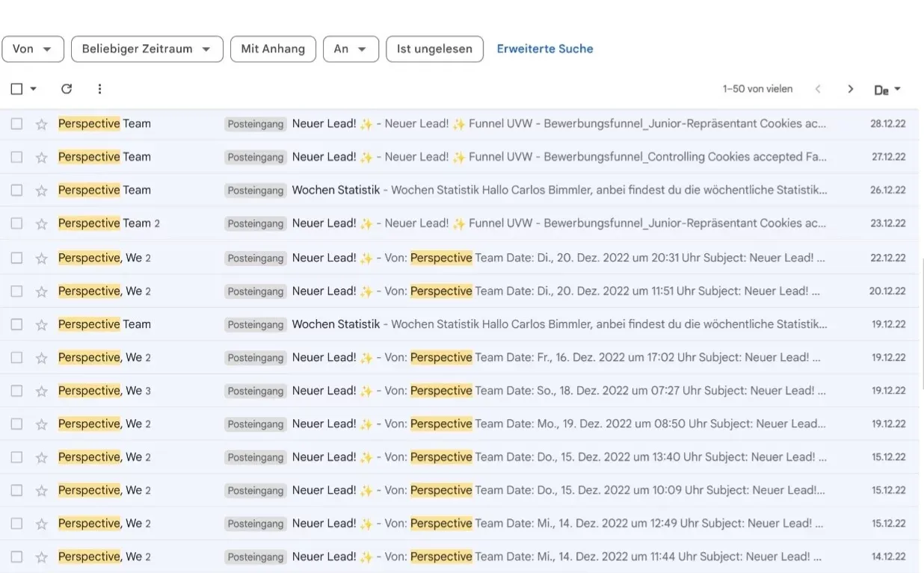Star the email dated 14.12.22
The height and width of the screenshot is (573, 924).
(42, 557)
